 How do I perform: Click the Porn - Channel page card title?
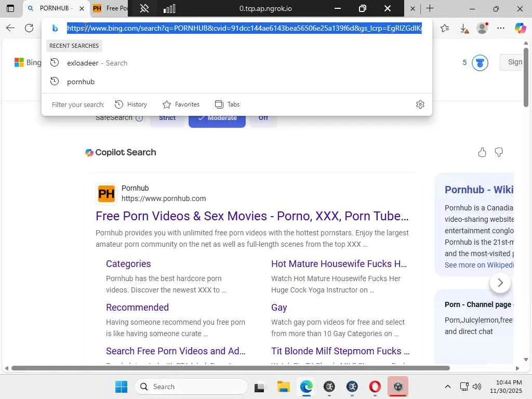click(x=479, y=304)
